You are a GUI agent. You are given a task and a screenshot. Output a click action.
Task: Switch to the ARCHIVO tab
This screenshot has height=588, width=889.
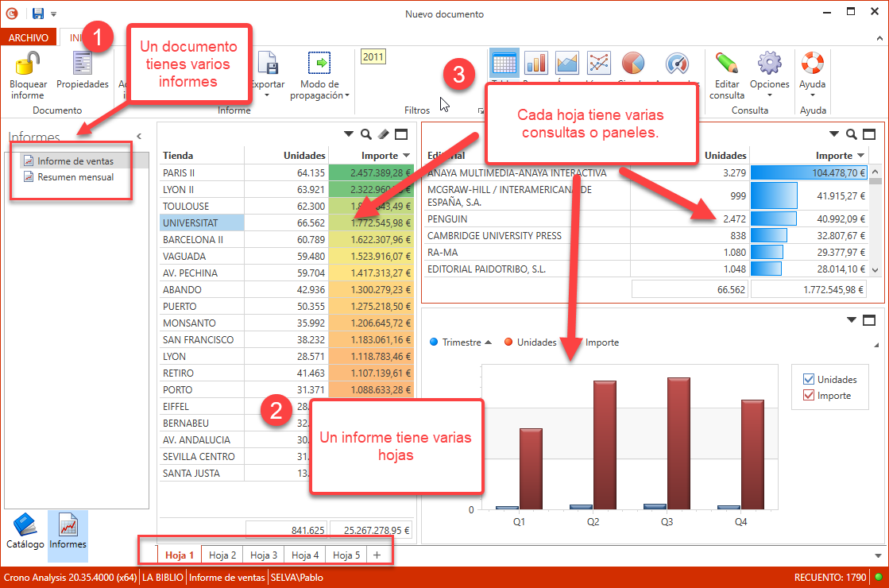pos(29,37)
